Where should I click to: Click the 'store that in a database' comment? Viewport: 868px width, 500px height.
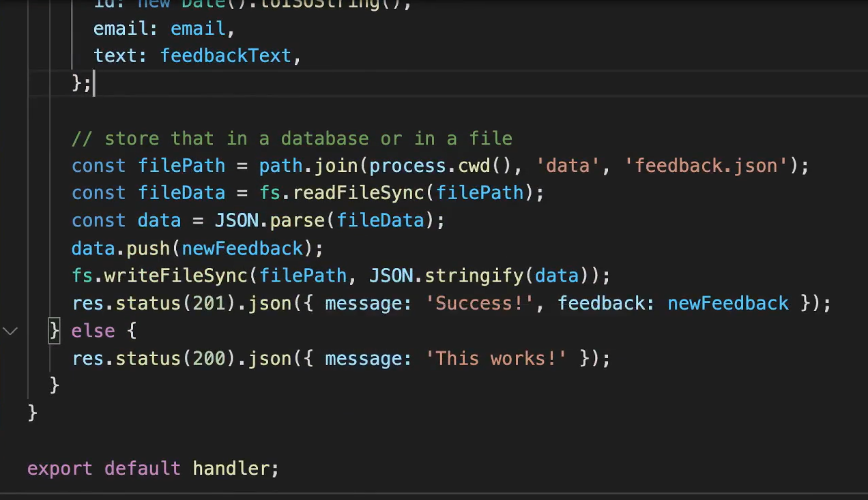click(x=291, y=138)
